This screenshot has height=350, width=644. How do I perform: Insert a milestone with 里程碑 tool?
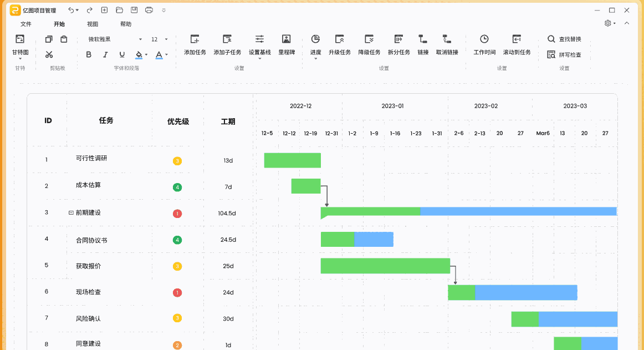coord(287,44)
